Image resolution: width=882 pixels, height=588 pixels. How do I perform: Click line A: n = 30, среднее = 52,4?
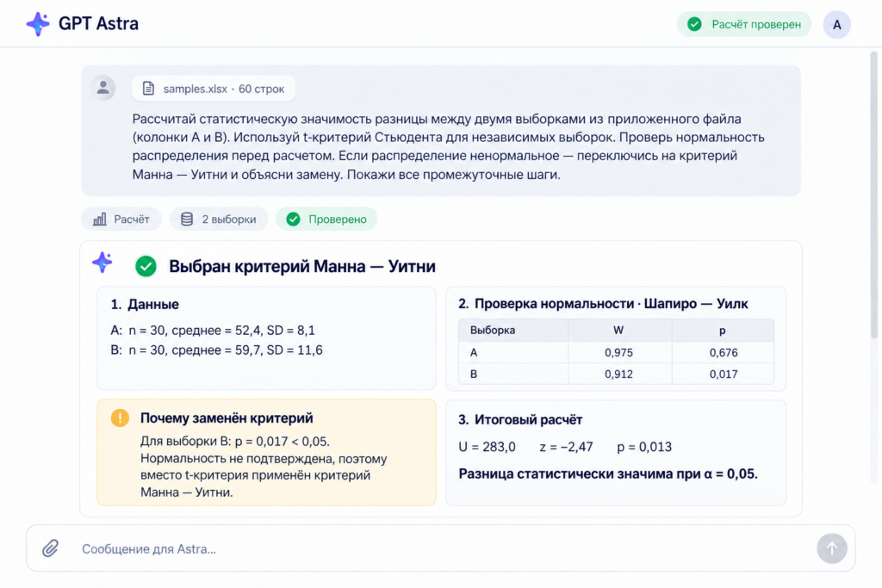[213, 330]
